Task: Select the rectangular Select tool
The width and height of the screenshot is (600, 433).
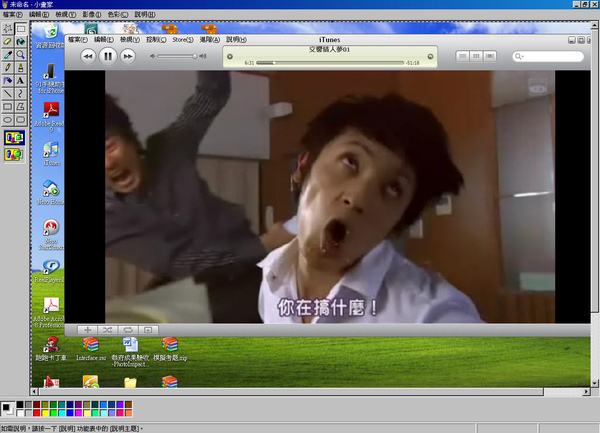Action: pyautogui.click(x=21, y=28)
